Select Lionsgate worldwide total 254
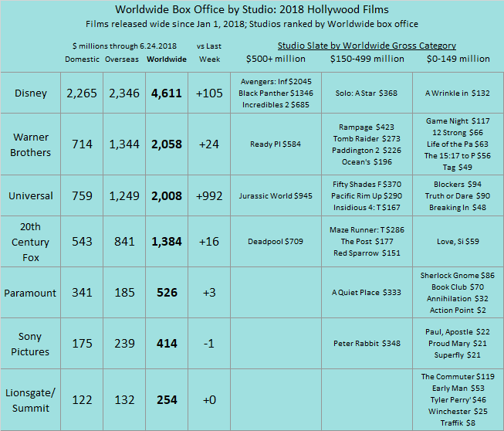Image resolution: width=504 pixels, height=431 pixels. pyautogui.click(x=167, y=400)
